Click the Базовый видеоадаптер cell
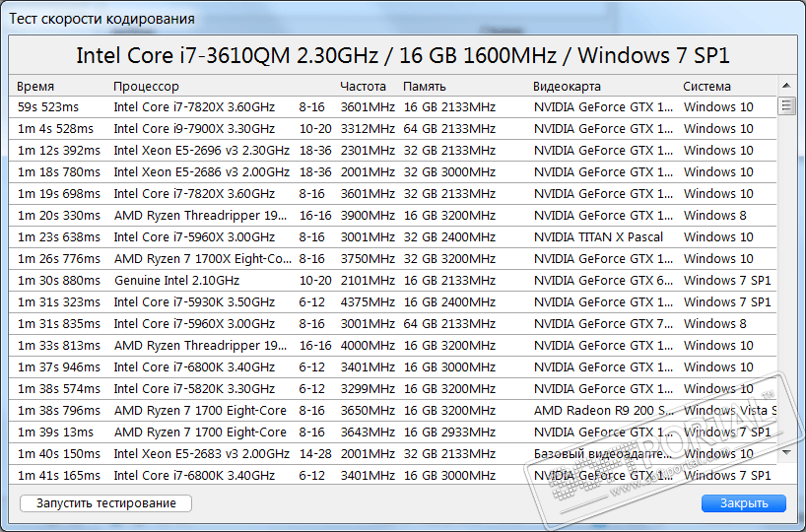The image size is (806, 532). coord(603,454)
